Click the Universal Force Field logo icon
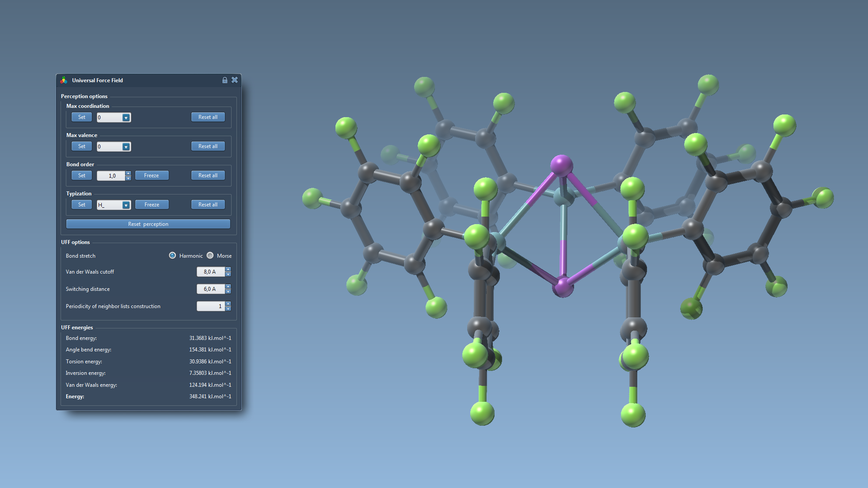Image resolution: width=868 pixels, height=488 pixels. (x=64, y=80)
